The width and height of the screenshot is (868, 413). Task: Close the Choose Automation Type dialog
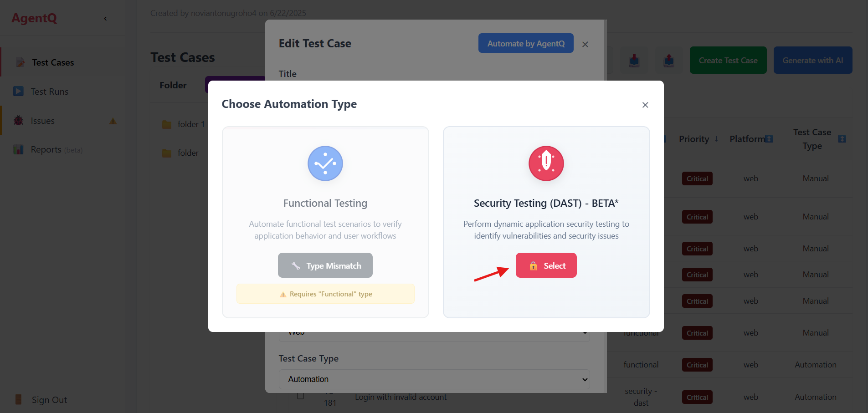click(645, 105)
